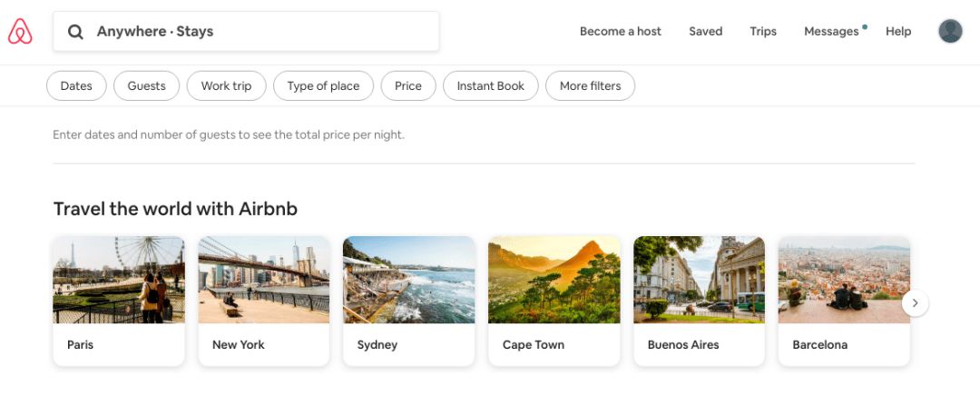Viewport: 980px width, 416px height.
Task: Select the Paris destination card
Action: (119, 301)
